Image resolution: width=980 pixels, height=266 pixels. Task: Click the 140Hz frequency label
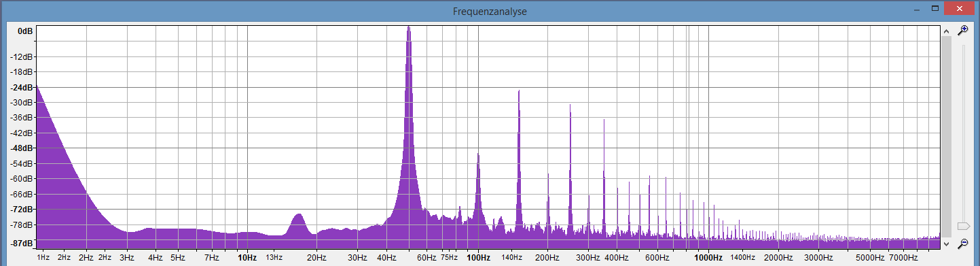511,258
